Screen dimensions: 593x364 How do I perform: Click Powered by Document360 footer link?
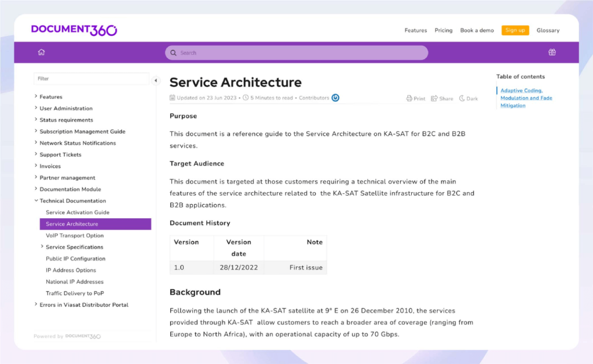[x=67, y=336]
